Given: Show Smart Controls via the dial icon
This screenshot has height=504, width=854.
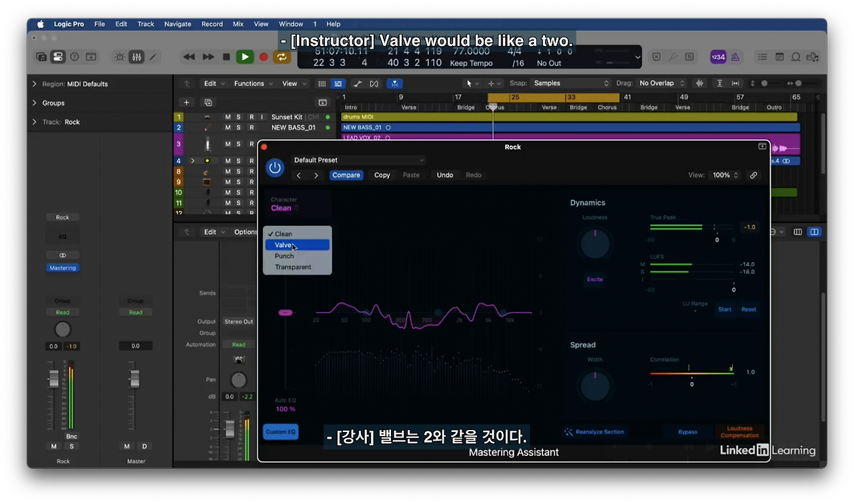Looking at the screenshot, I should [x=120, y=57].
